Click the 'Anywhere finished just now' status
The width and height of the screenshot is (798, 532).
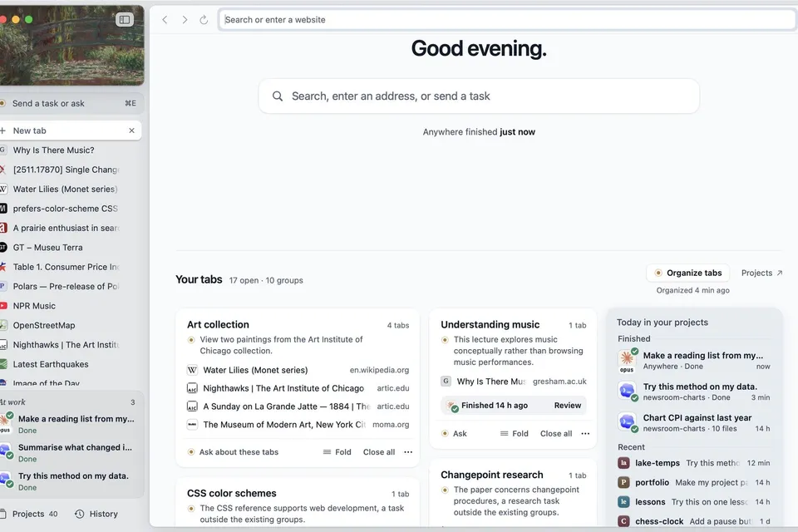tap(479, 132)
